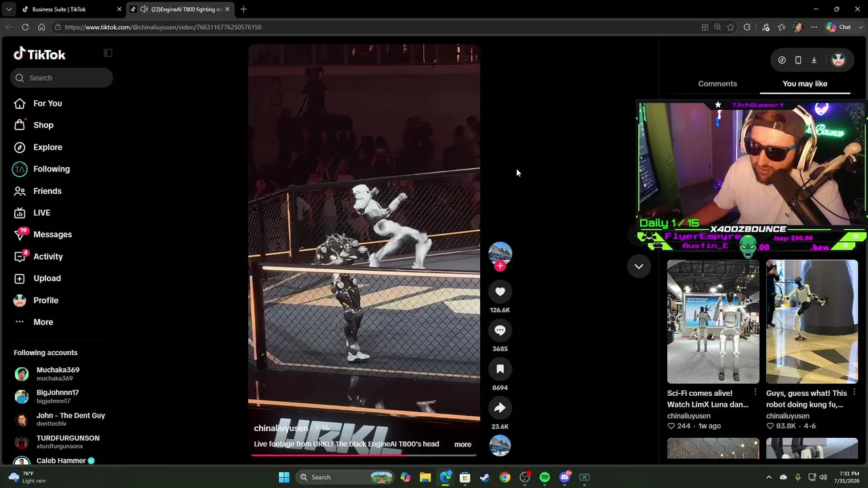Open the weather widget showing light rain
Screen dimensions: 868x488
[x=28, y=477]
